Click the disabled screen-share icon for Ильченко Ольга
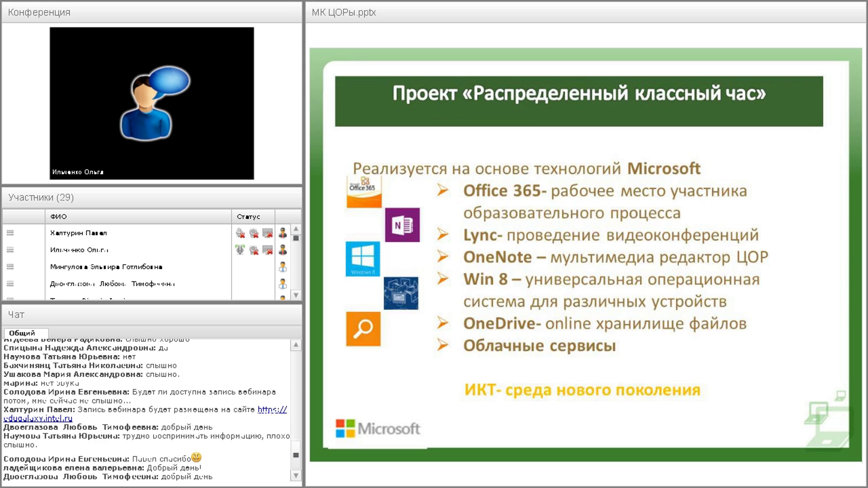 (268, 250)
